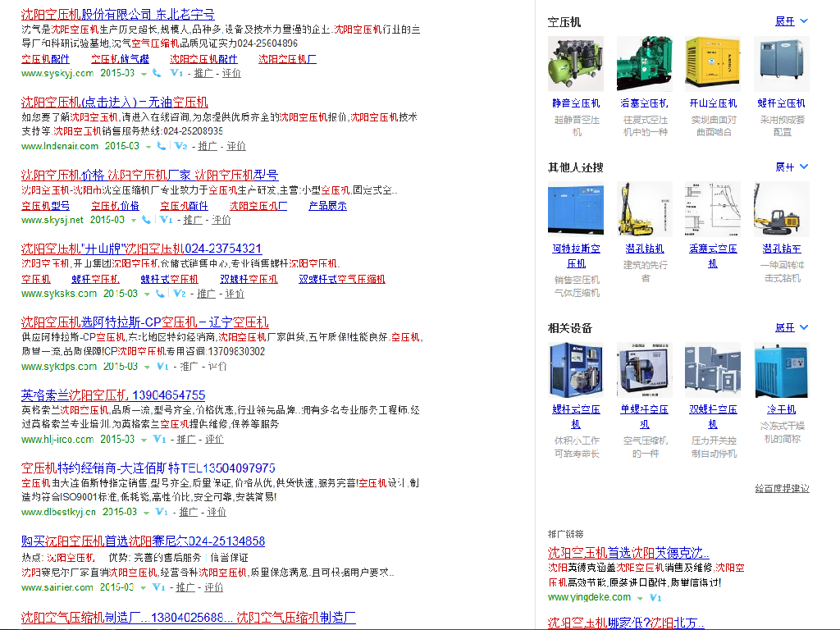
Task: Open the dropdown arrow next to www.hlj-irco.com date
Action: (144, 441)
